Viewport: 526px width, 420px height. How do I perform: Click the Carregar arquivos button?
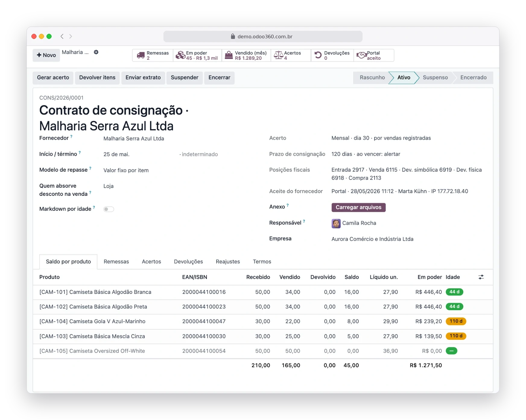pyautogui.click(x=358, y=207)
